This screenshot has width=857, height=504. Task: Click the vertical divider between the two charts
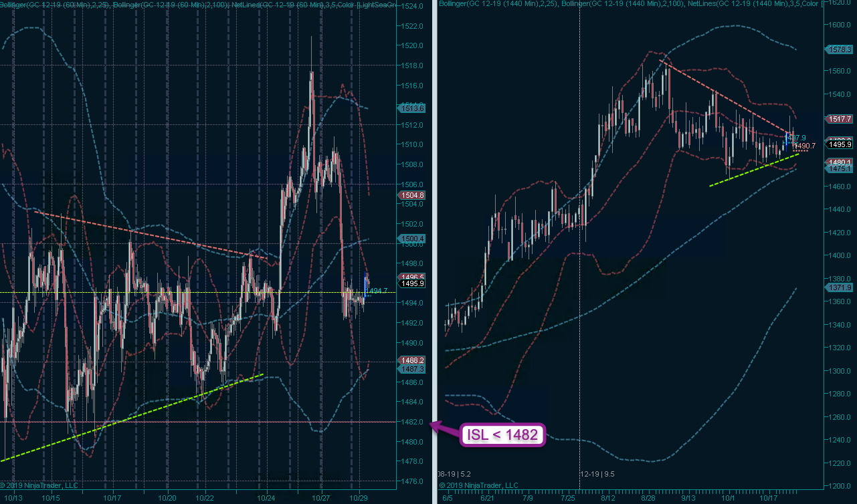coord(434,201)
